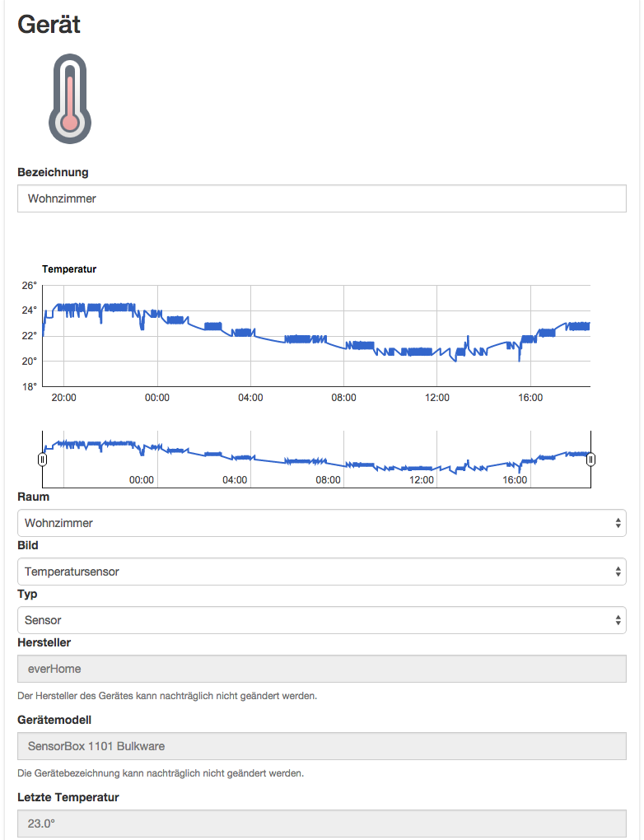The width and height of the screenshot is (644, 840).
Task: Click the 00:00 label on main chart axis
Action: click(x=157, y=398)
